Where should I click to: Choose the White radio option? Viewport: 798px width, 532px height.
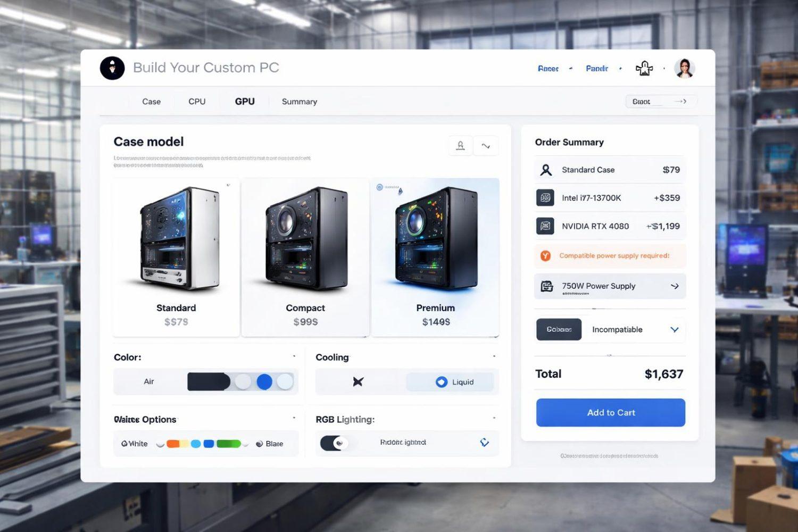(x=124, y=444)
